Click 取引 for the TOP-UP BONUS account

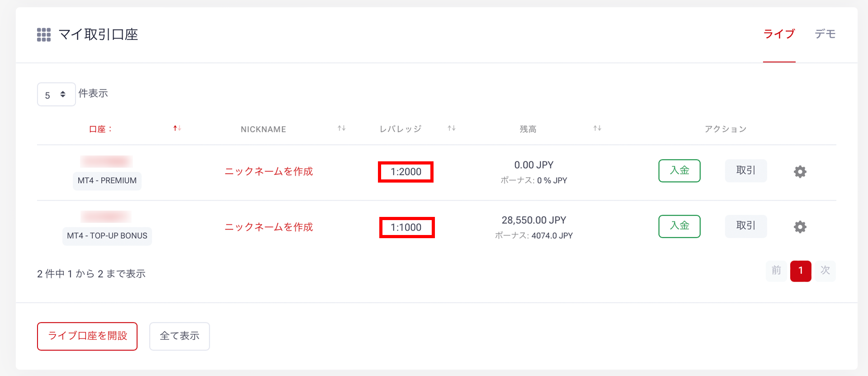click(745, 226)
